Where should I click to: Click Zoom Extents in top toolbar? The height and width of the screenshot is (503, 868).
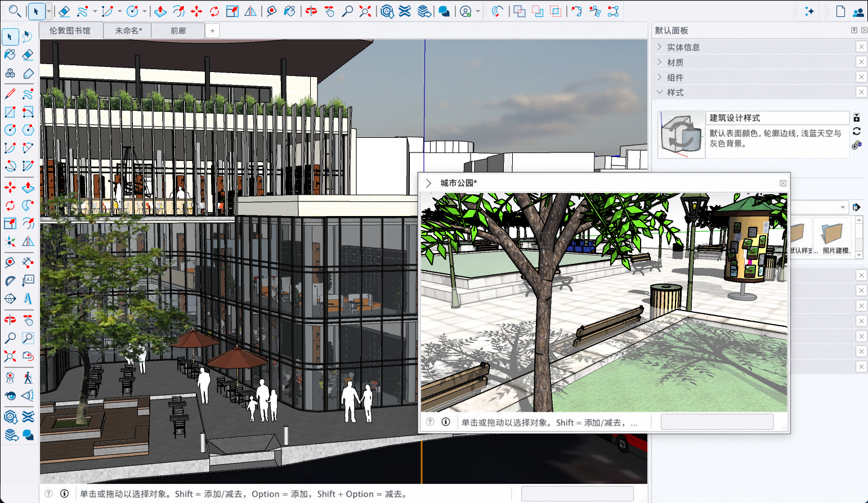(365, 11)
